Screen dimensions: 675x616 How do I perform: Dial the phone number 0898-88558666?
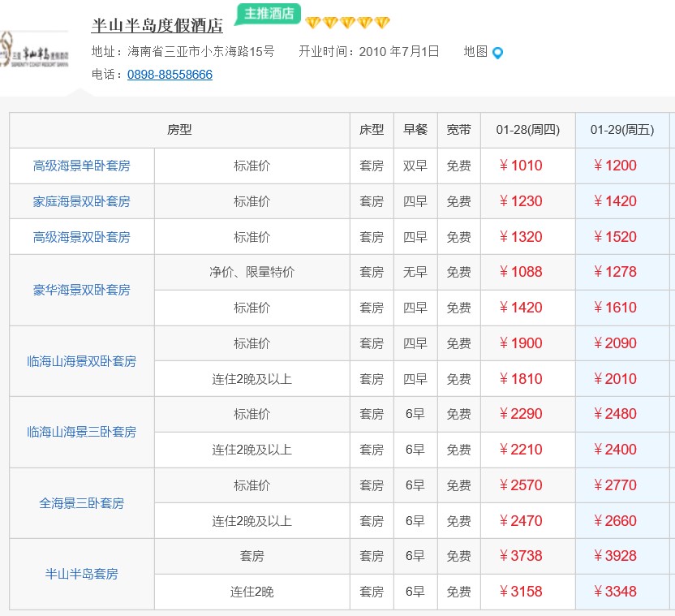(170, 75)
